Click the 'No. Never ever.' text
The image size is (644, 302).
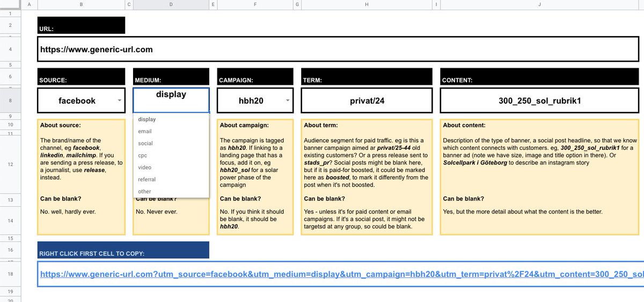click(x=158, y=212)
